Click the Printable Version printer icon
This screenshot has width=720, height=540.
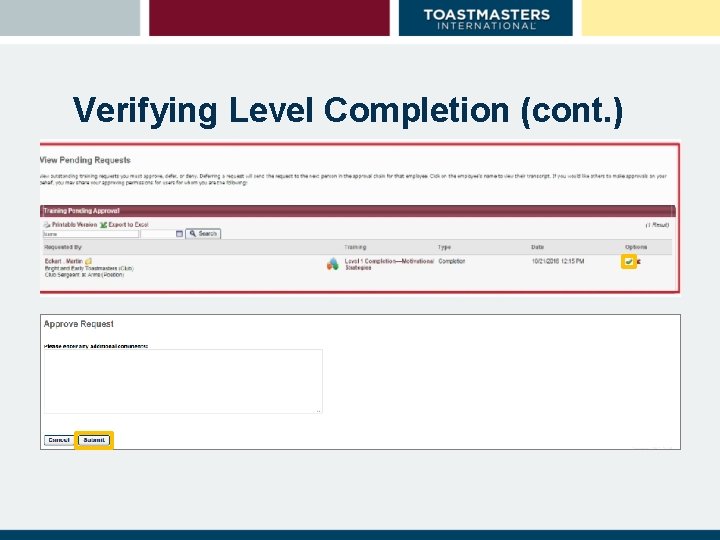[47, 225]
